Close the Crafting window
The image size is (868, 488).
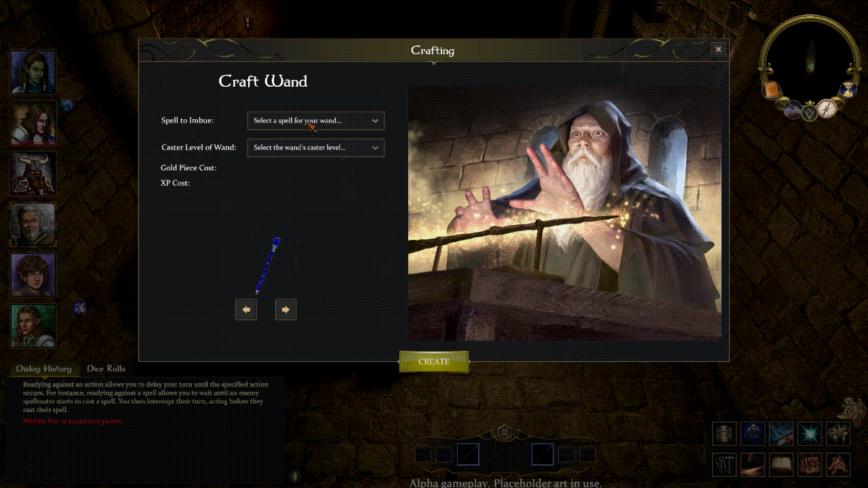[x=718, y=49]
